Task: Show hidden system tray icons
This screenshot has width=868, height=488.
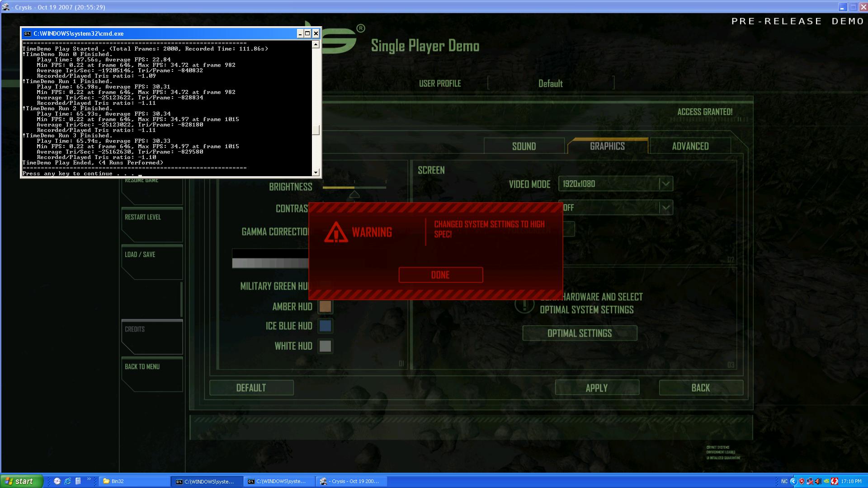Action: 793,481
